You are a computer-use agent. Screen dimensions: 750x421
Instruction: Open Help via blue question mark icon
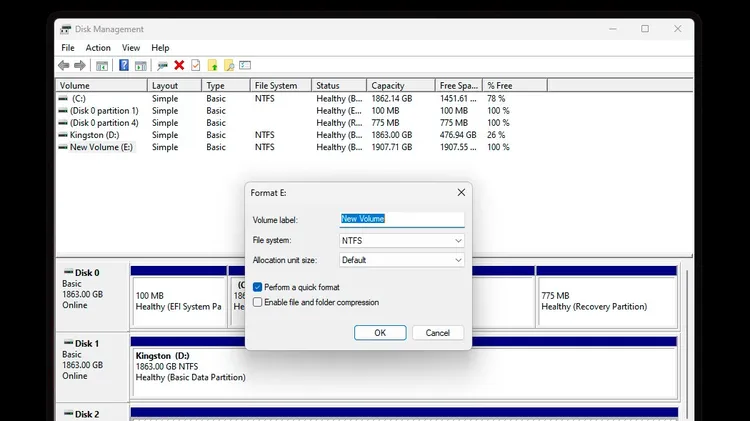[x=124, y=65]
